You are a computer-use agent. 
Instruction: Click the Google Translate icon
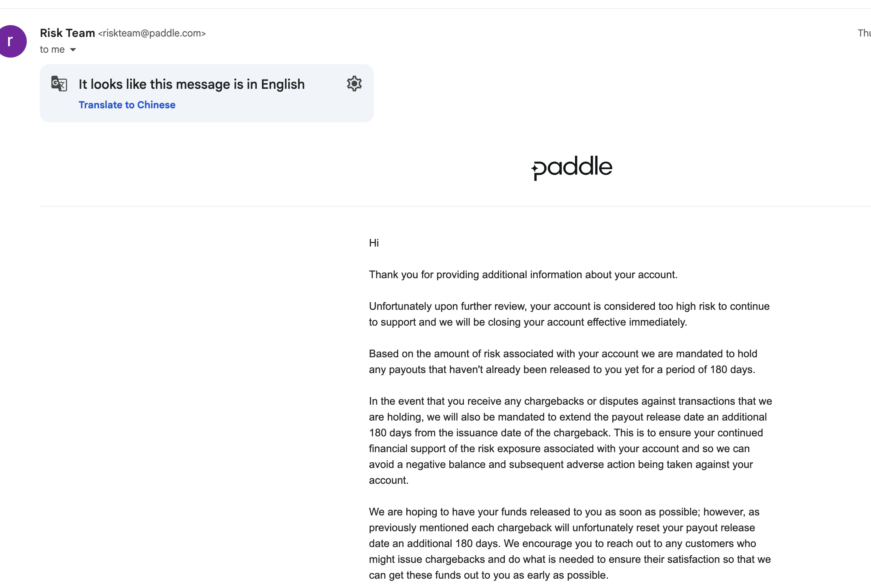click(x=59, y=84)
